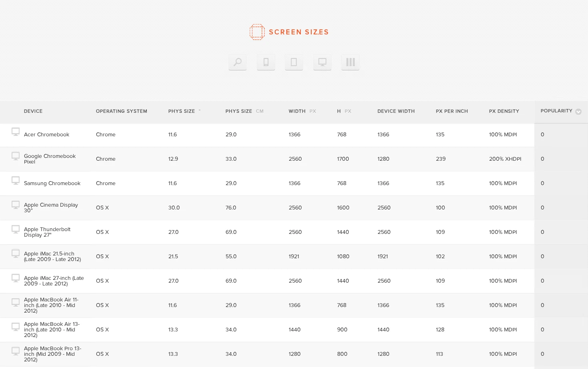
Task: Select Apple MacBook Air 13-inch name
Action: tap(52, 329)
